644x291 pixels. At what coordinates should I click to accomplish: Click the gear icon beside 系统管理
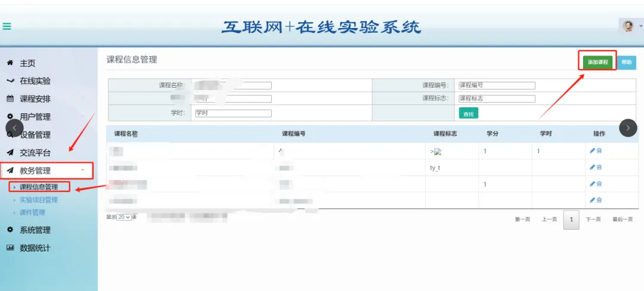pyautogui.click(x=10, y=230)
